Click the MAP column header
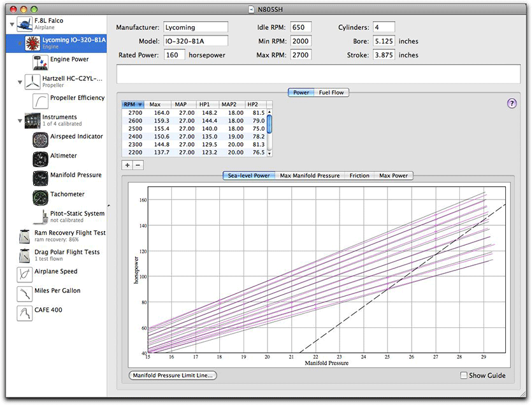The height and width of the screenshot is (405, 532). tap(183, 105)
